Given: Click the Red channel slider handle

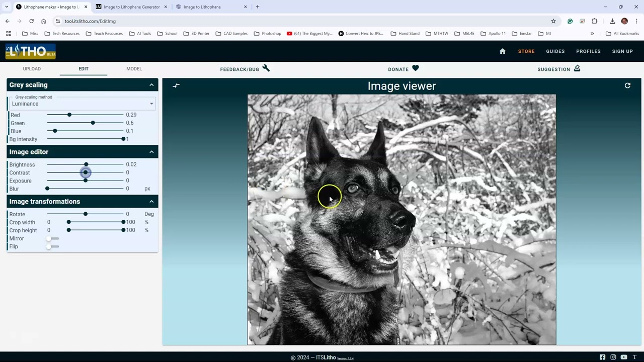Looking at the screenshot, I should tap(69, 115).
